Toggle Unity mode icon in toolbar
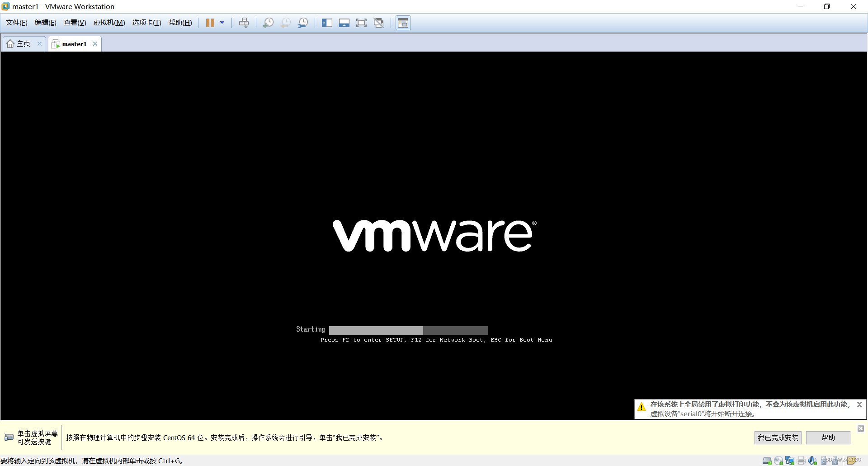Screen dimensions: 868x466 [379, 23]
